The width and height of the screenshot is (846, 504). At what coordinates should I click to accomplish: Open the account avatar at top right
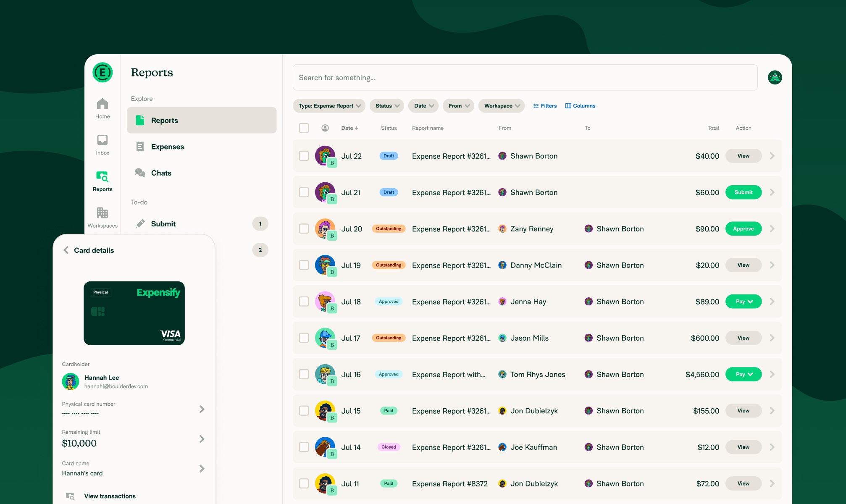(775, 77)
